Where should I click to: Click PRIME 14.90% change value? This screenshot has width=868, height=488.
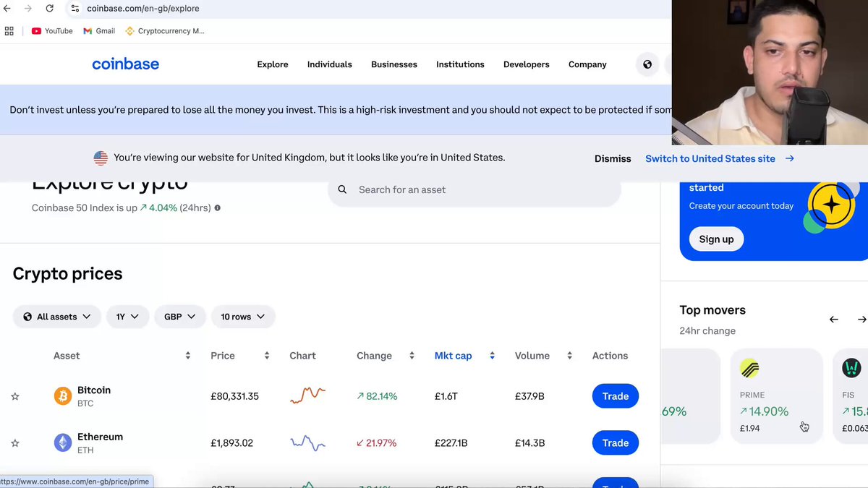coord(764,411)
